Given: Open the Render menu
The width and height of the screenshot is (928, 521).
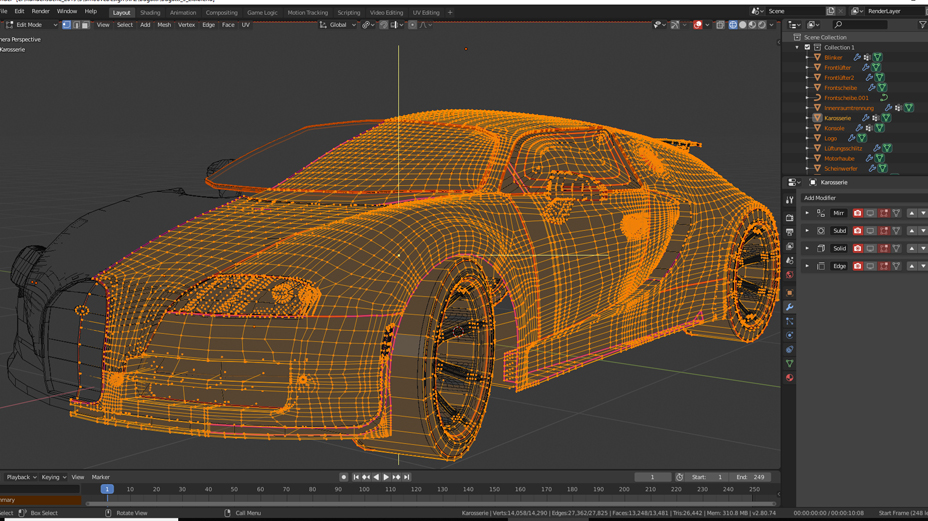Looking at the screenshot, I should [x=40, y=11].
